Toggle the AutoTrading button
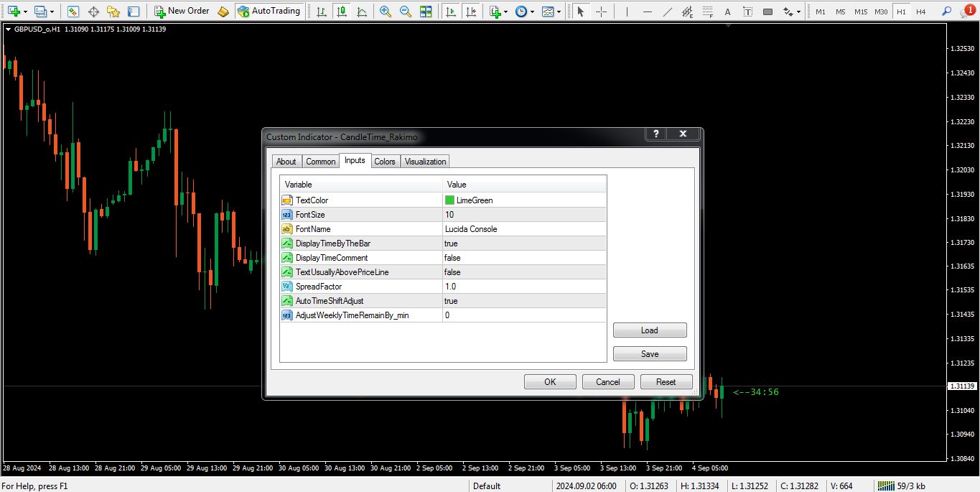The height and width of the screenshot is (492, 980). click(x=269, y=11)
